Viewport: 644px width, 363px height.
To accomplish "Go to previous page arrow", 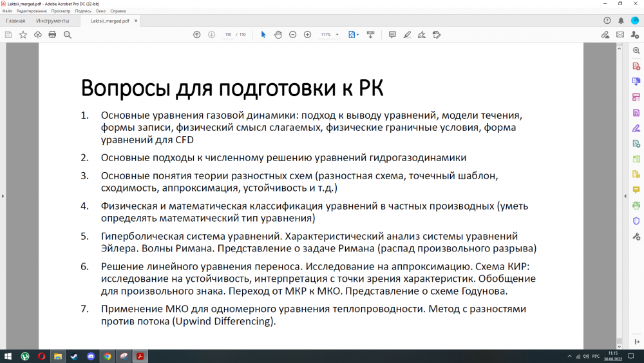I will (196, 35).
